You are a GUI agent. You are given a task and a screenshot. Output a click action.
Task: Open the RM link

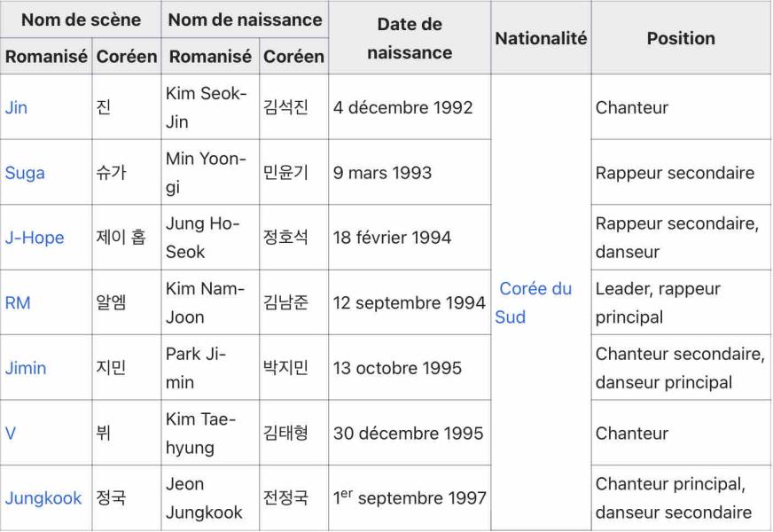pyautogui.click(x=18, y=302)
